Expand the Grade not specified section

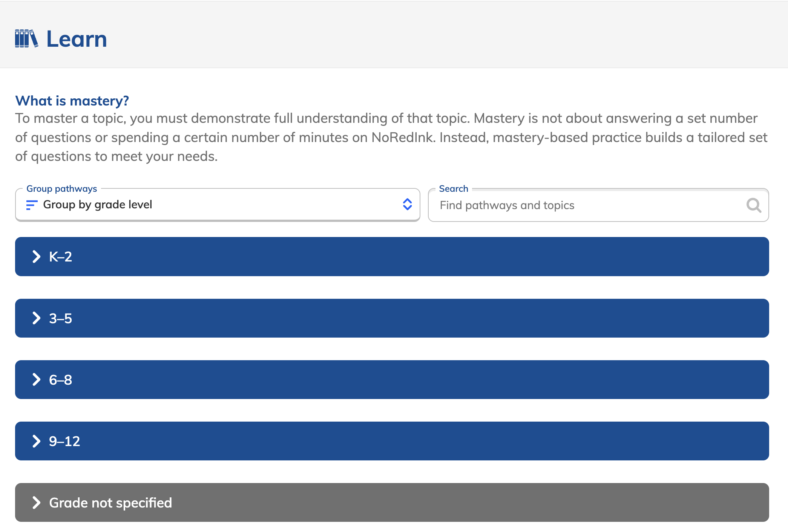pyautogui.click(x=392, y=502)
